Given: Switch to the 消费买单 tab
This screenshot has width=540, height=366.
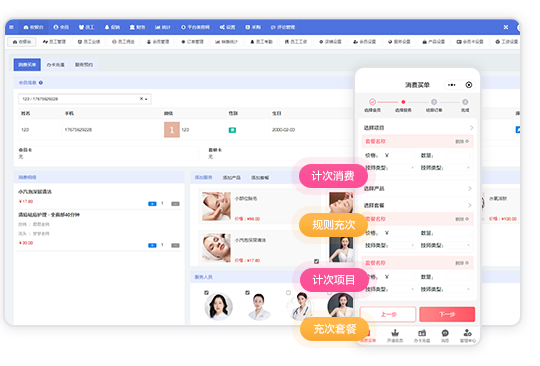Looking at the screenshot, I should coord(27,65).
